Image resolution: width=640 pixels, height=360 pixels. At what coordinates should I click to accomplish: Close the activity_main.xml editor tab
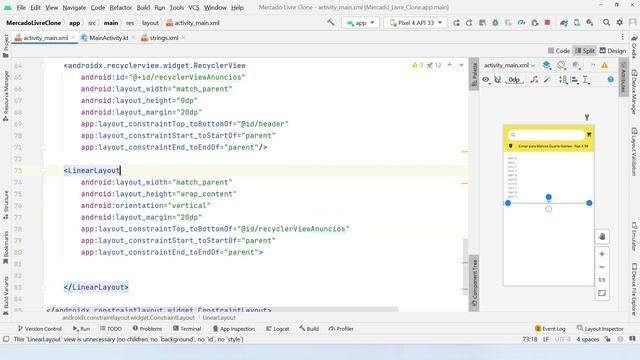tap(73, 38)
